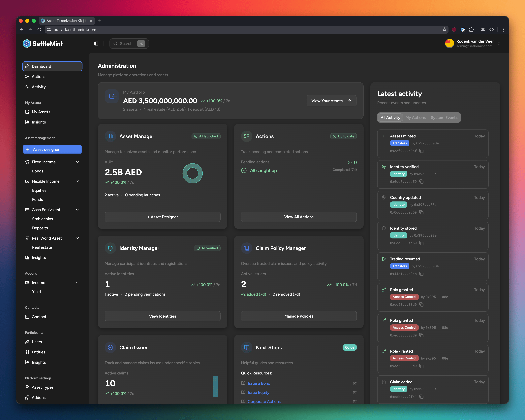The height and width of the screenshot is (420, 525).
Task: Click the Asset Manager briefcase icon
Action: coord(110,136)
